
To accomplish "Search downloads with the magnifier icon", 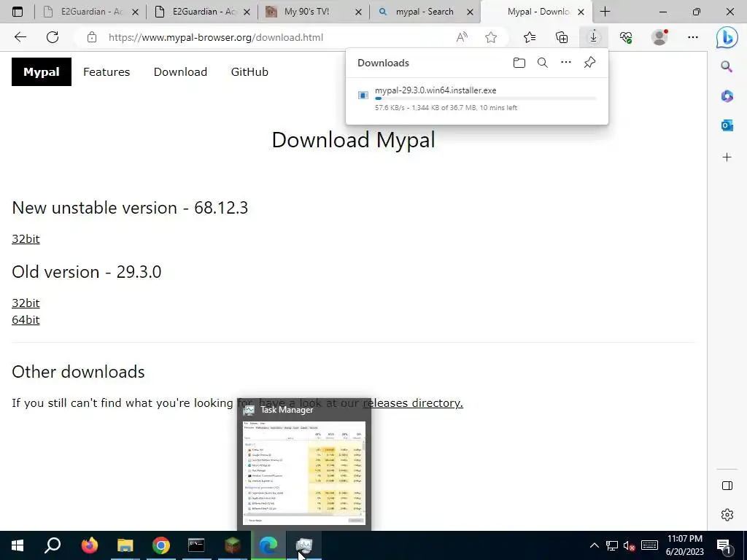I will tap(542, 63).
